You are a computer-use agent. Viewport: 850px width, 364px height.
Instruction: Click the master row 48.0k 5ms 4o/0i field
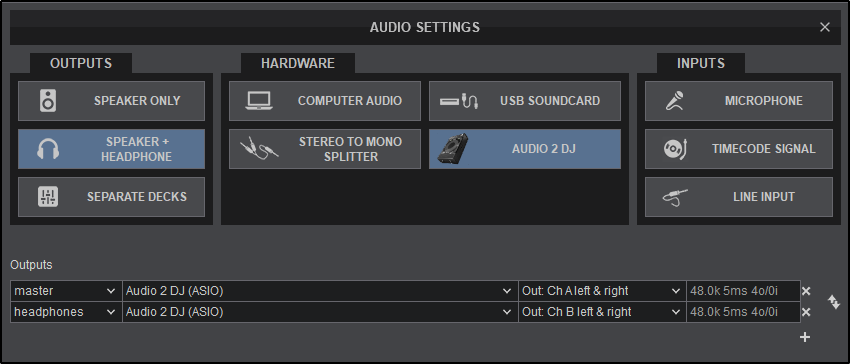pyautogui.click(x=743, y=291)
